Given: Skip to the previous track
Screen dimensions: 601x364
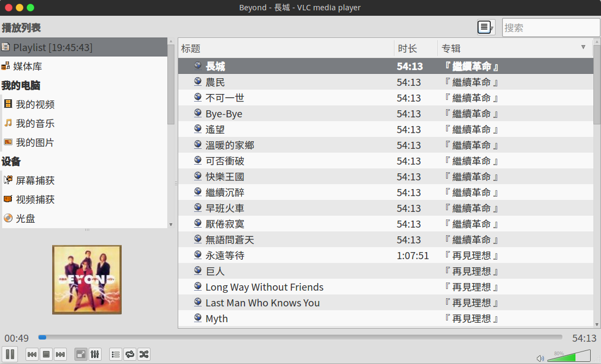Looking at the screenshot, I should (x=32, y=354).
